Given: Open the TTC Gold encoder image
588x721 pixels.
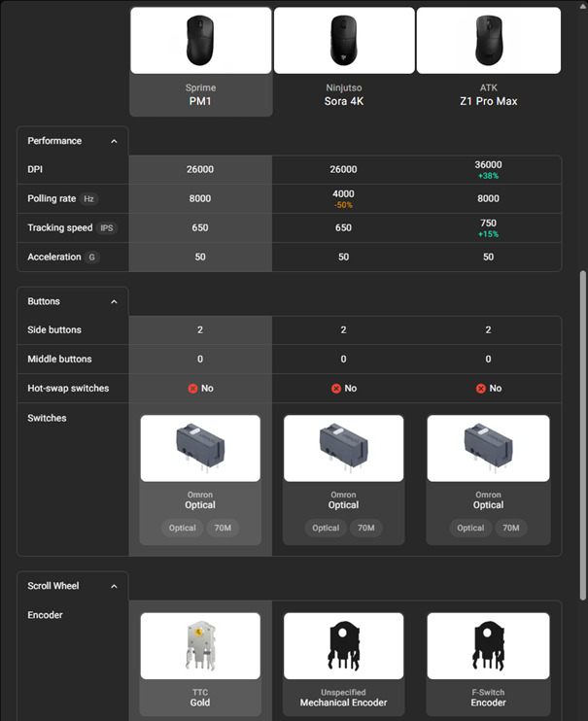Looking at the screenshot, I should 200,645.
